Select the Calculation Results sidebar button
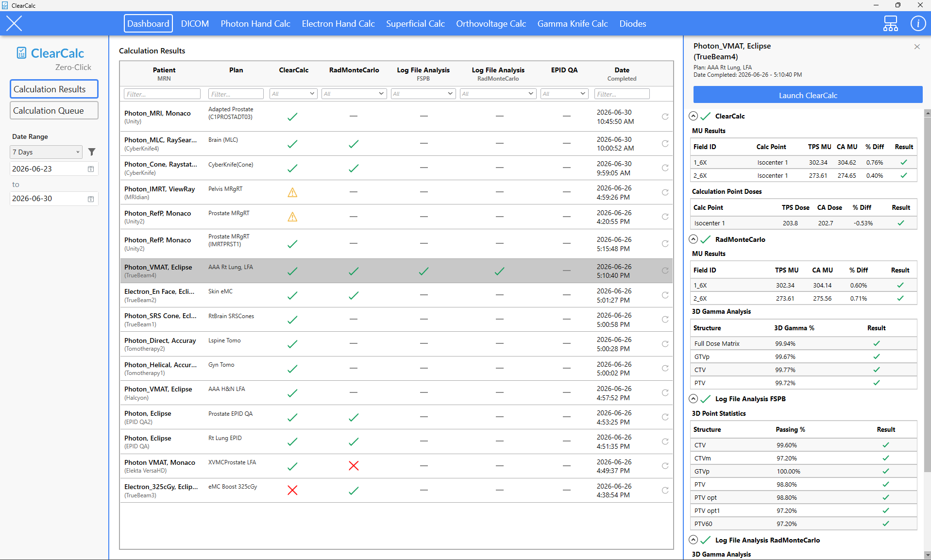 pos(54,89)
